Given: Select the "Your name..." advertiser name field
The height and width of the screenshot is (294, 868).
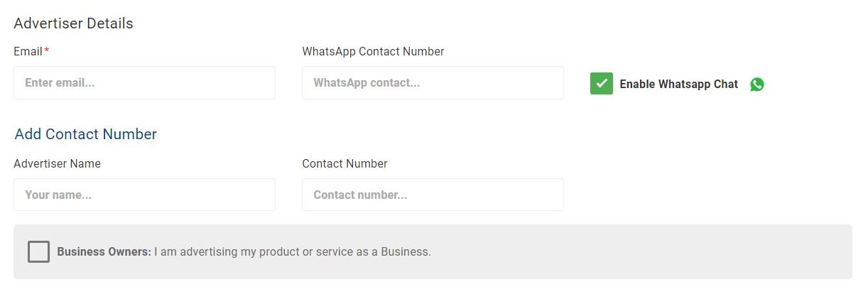Looking at the screenshot, I should (144, 195).
